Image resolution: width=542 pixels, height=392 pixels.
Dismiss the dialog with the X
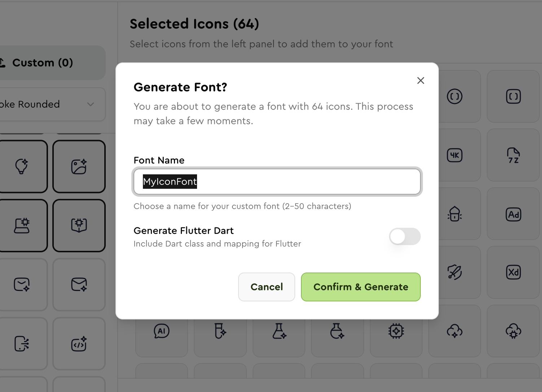click(420, 80)
